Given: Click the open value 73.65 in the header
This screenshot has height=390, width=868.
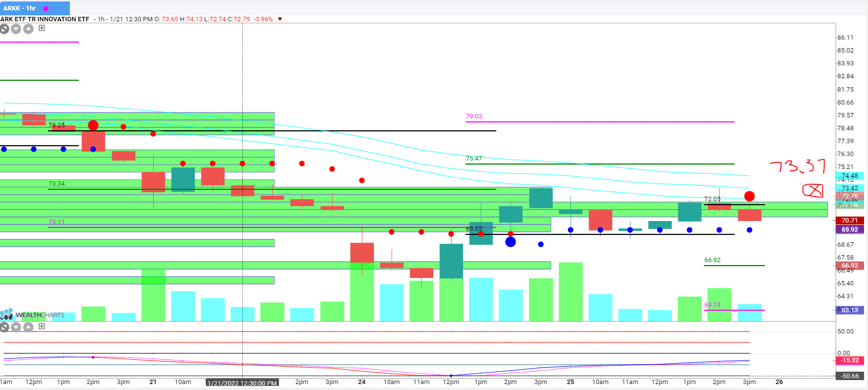Looking at the screenshot, I should 170,19.
